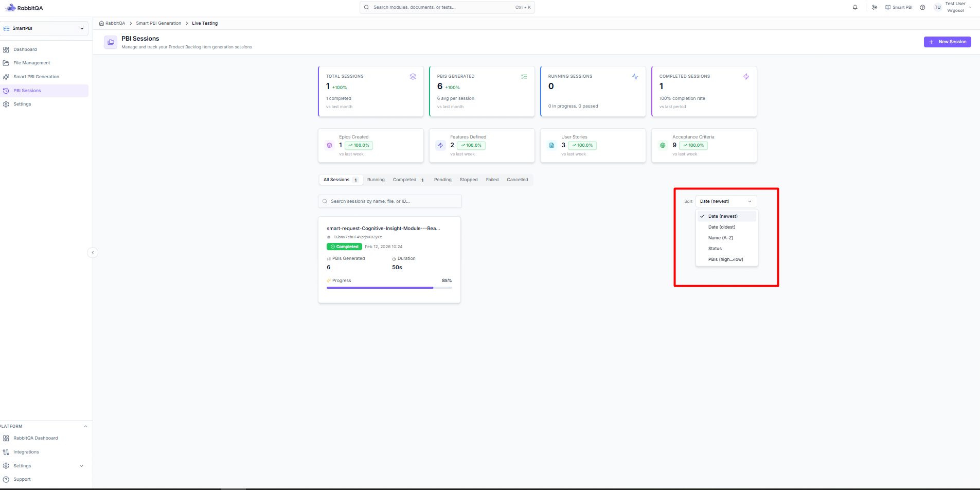Viewport: 980px width, 490px height.
Task: Click the Epics Created 100.0% trend badge
Action: pyautogui.click(x=359, y=146)
